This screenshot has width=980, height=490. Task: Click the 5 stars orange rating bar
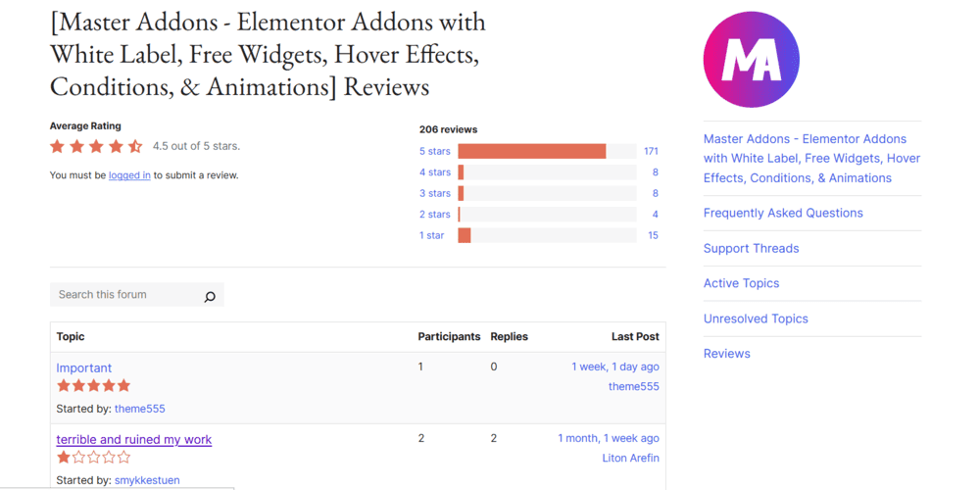tap(531, 151)
